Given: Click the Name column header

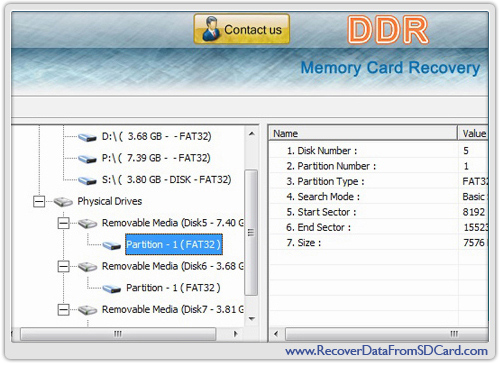Looking at the screenshot, I should pyautogui.click(x=363, y=133).
